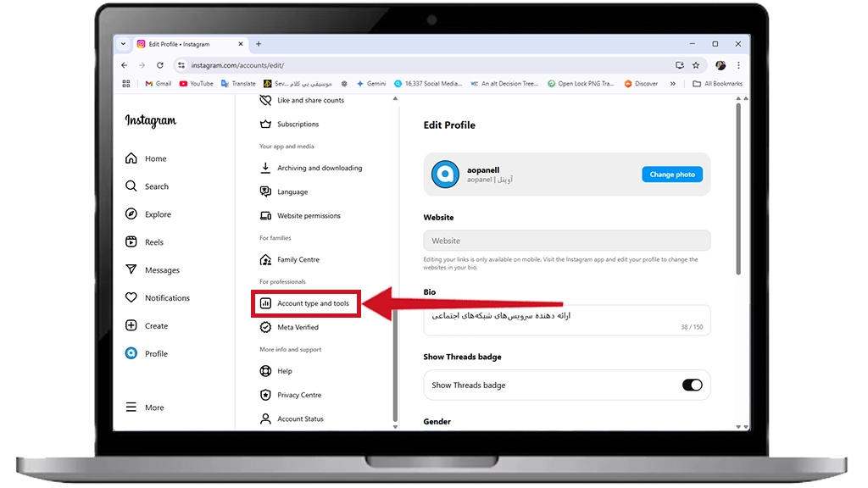
Task: Open Family Centre
Action: click(x=290, y=259)
